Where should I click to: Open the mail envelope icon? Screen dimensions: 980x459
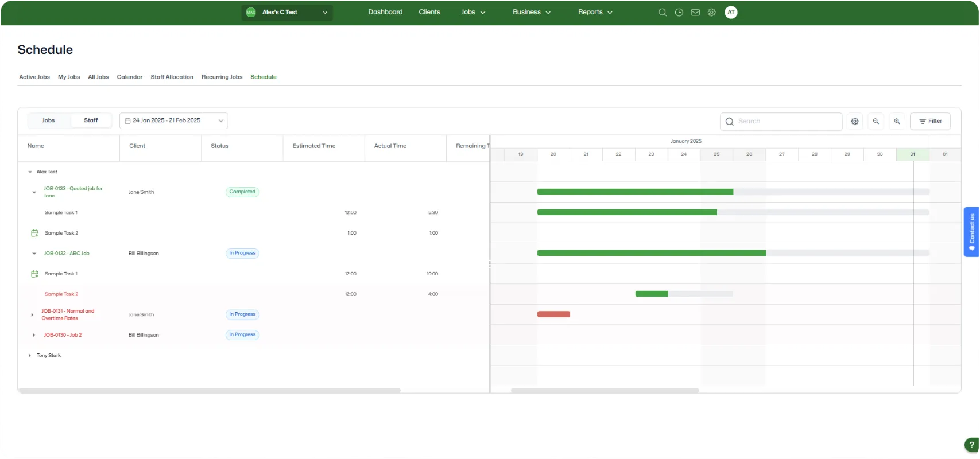click(x=695, y=12)
